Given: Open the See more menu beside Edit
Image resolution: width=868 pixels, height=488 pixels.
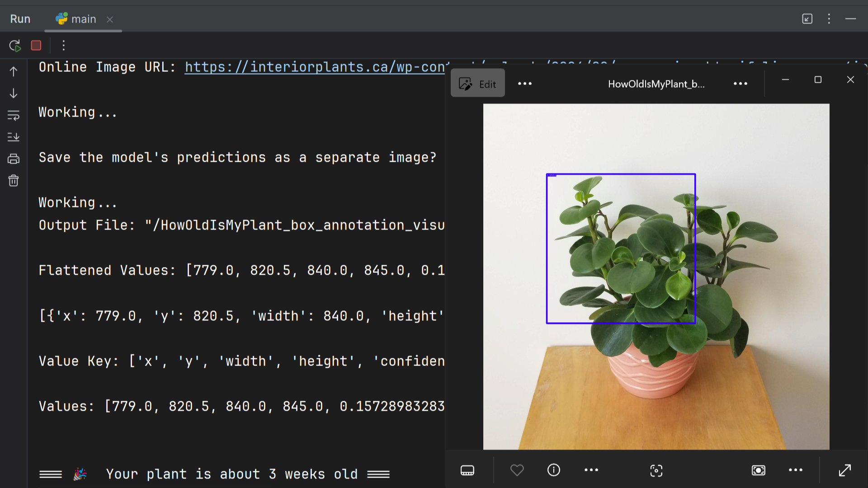Looking at the screenshot, I should tap(525, 84).
